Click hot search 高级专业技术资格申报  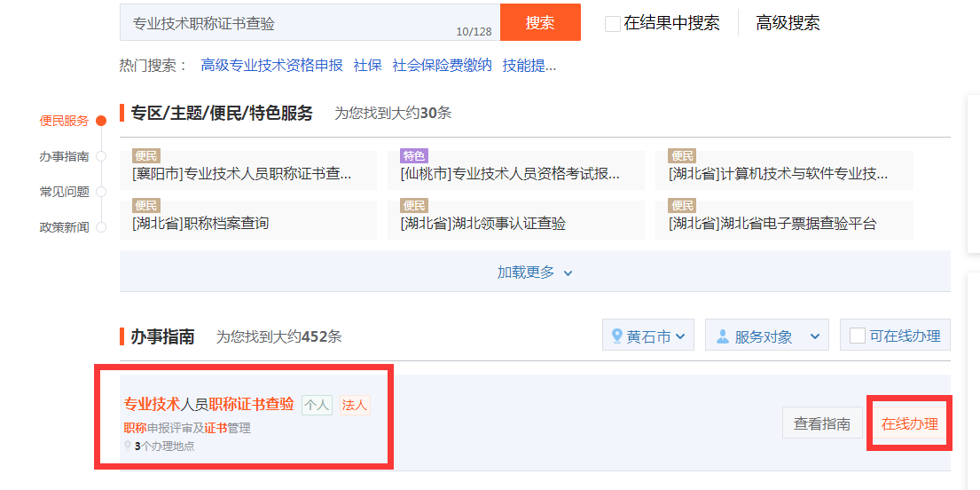(271, 65)
